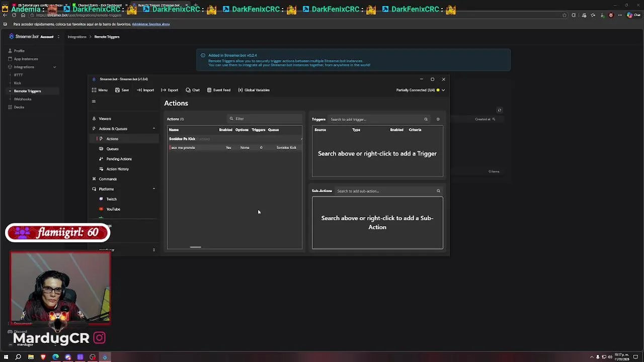Click the browser reload icon
The image size is (644, 362).
(x=14, y=15)
